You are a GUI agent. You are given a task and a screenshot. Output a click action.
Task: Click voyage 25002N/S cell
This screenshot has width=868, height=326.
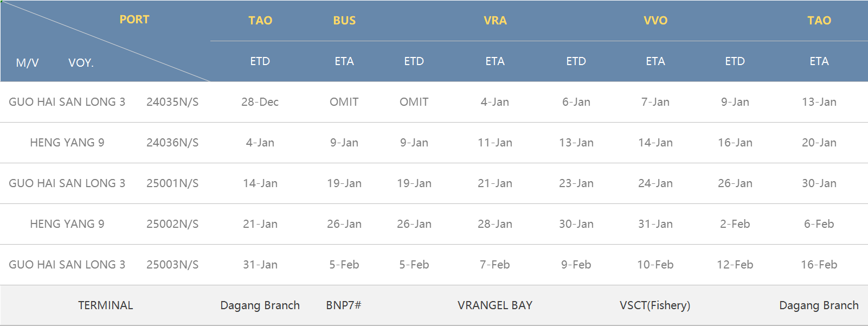(x=172, y=224)
